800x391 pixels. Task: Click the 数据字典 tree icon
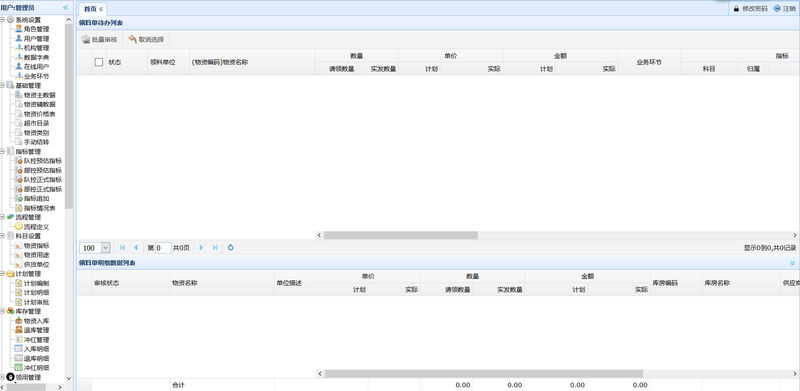point(19,57)
